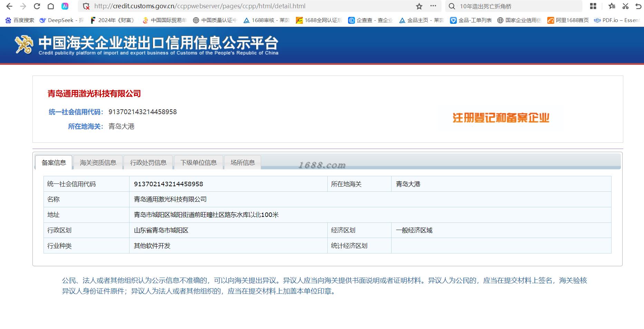Click the insecure site shield icon
Viewport: 644px width, 329px height.
point(86,6)
